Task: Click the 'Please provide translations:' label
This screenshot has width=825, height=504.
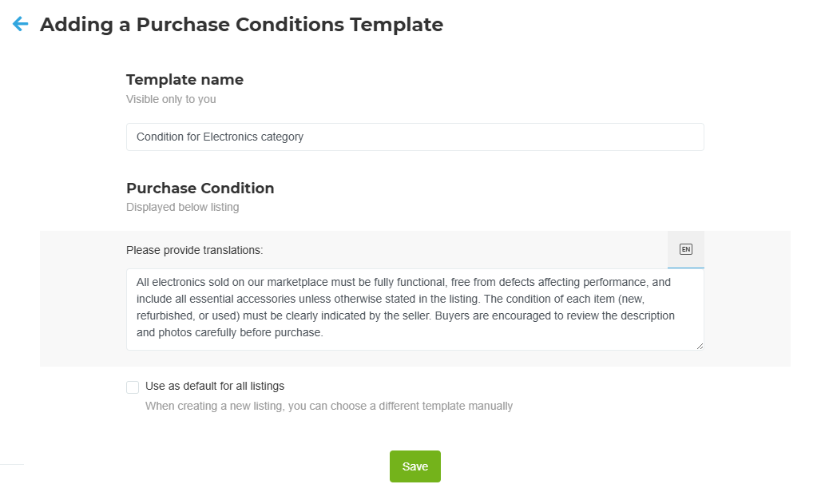Action: [x=195, y=251]
